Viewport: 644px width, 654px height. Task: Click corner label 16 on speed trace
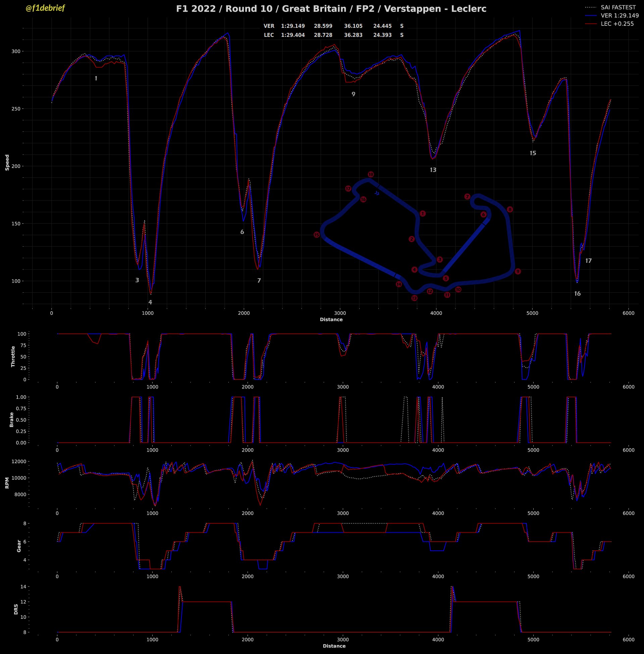pos(577,294)
